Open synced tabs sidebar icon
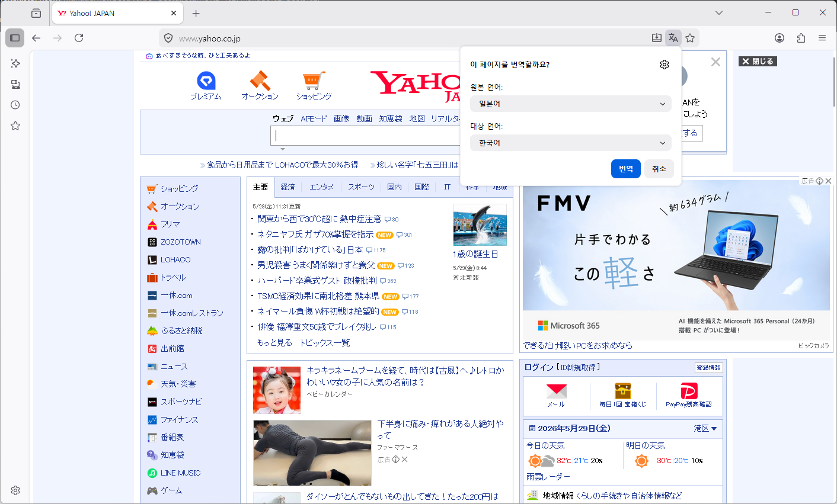Screen dimensions: 837x504 [15, 84]
